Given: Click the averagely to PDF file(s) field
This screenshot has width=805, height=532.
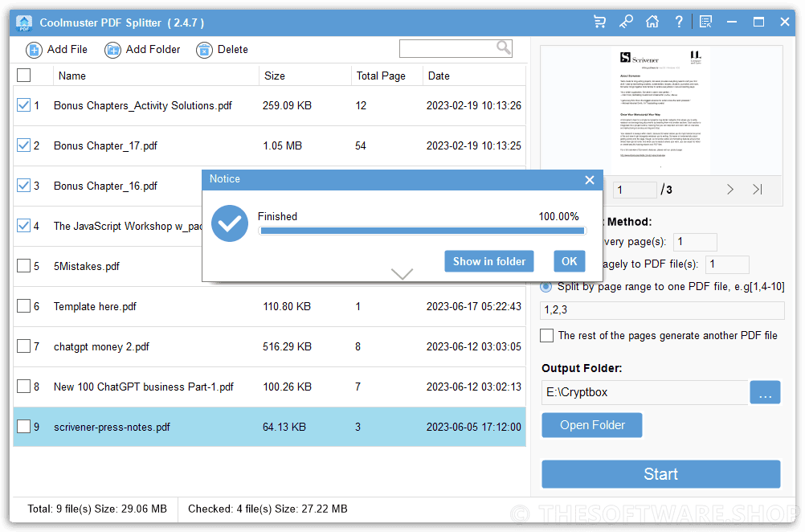Looking at the screenshot, I should (727, 264).
